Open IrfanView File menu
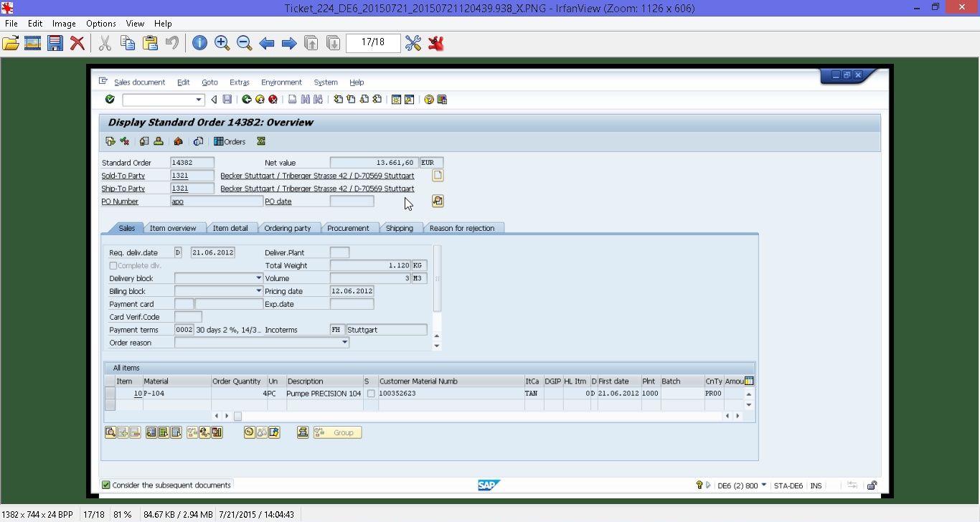The image size is (980, 522). point(11,24)
